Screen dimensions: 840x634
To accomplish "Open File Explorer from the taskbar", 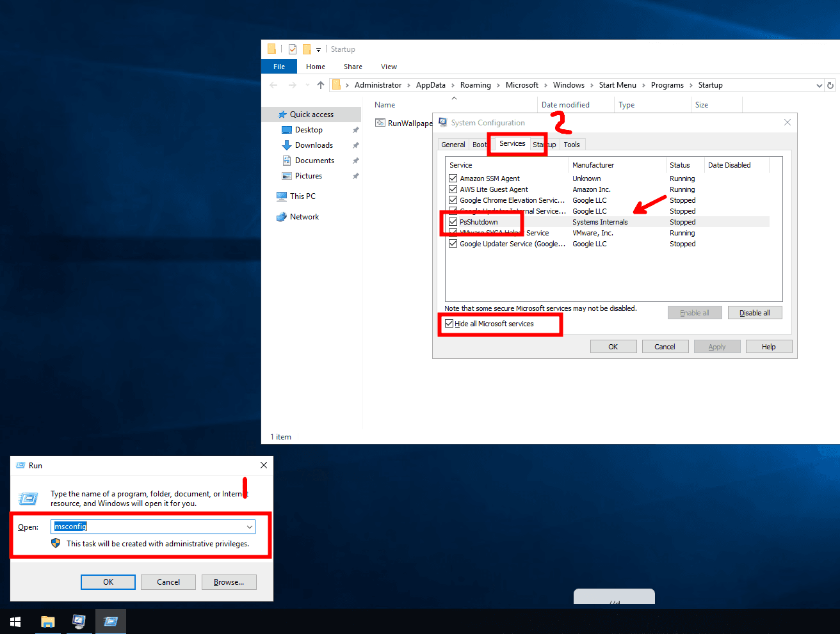I will pyautogui.click(x=48, y=621).
